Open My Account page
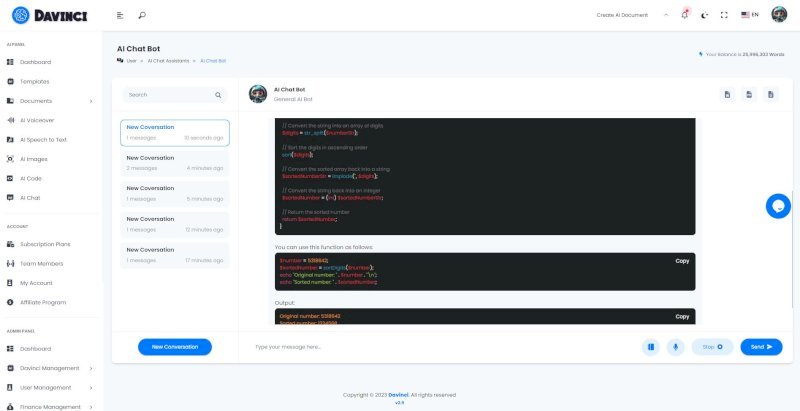The image size is (800, 411). click(36, 283)
